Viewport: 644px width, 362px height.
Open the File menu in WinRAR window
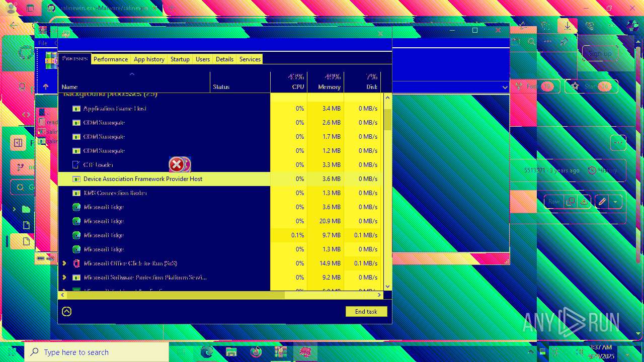click(43, 43)
